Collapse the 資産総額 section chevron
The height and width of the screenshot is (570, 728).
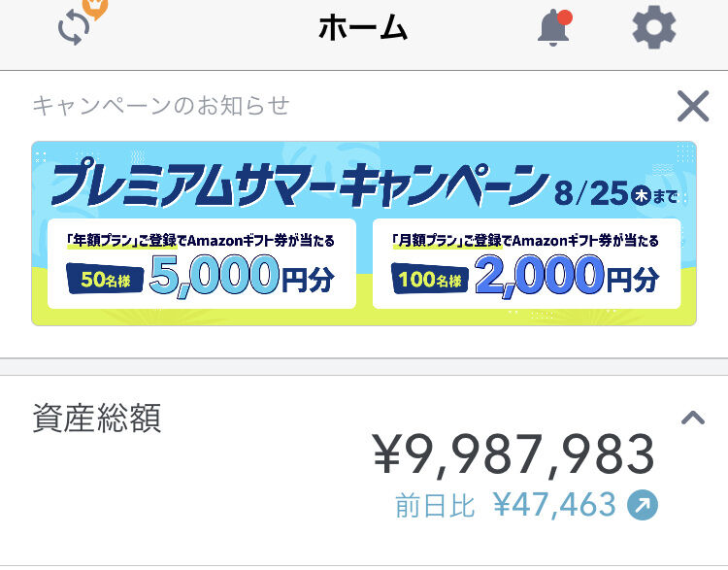(692, 419)
